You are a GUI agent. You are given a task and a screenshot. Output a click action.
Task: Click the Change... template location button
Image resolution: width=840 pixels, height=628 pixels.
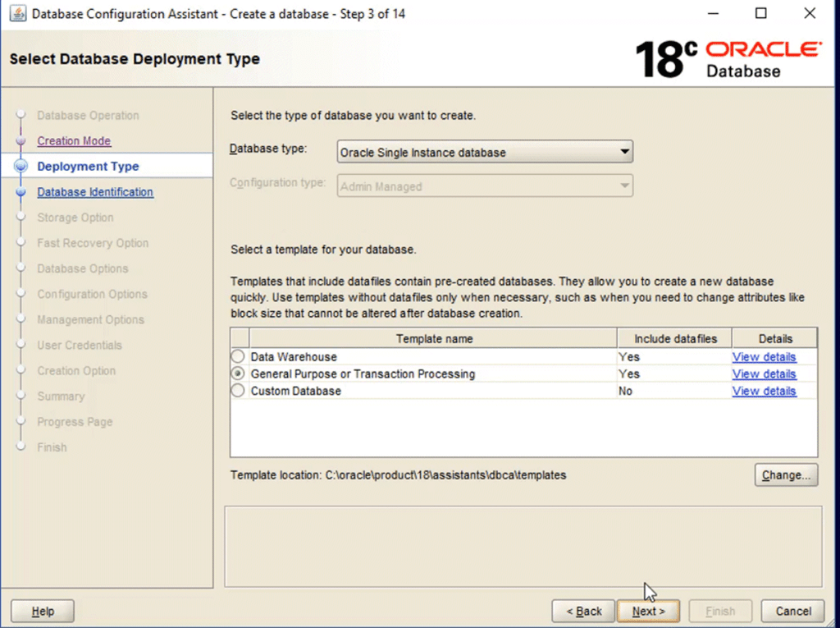click(x=786, y=475)
